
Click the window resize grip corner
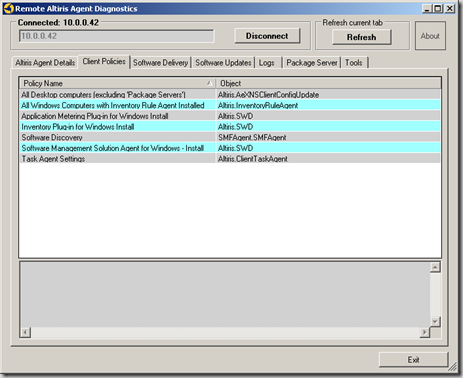pyautogui.click(x=453, y=367)
